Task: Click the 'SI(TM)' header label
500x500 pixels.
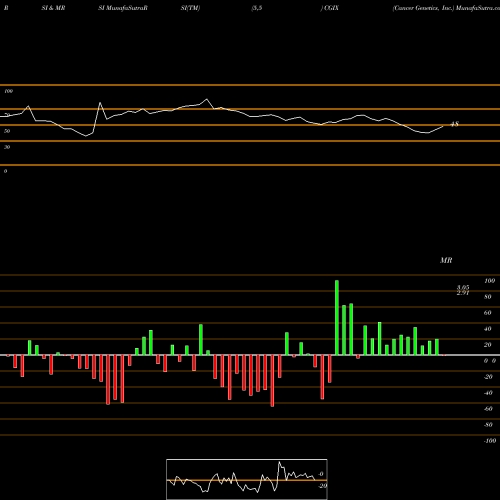Action: pyautogui.click(x=190, y=8)
